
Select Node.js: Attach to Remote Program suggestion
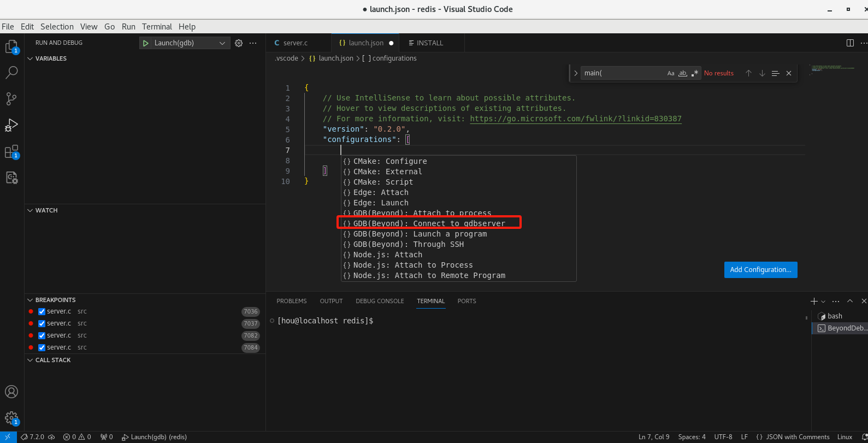click(x=458, y=275)
